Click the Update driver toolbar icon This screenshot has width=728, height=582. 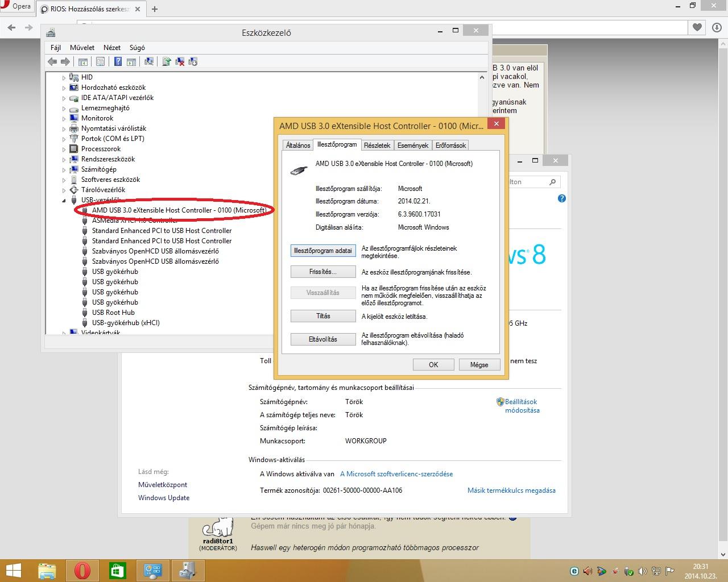tap(167, 61)
